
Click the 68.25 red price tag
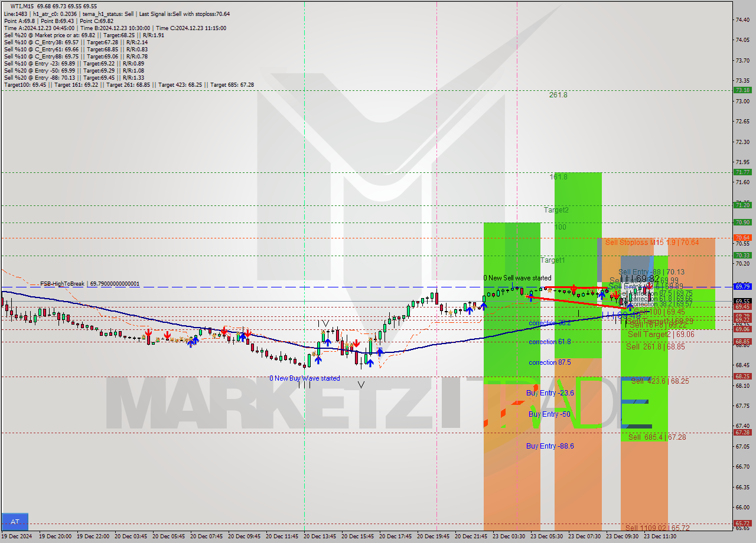coord(742,377)
